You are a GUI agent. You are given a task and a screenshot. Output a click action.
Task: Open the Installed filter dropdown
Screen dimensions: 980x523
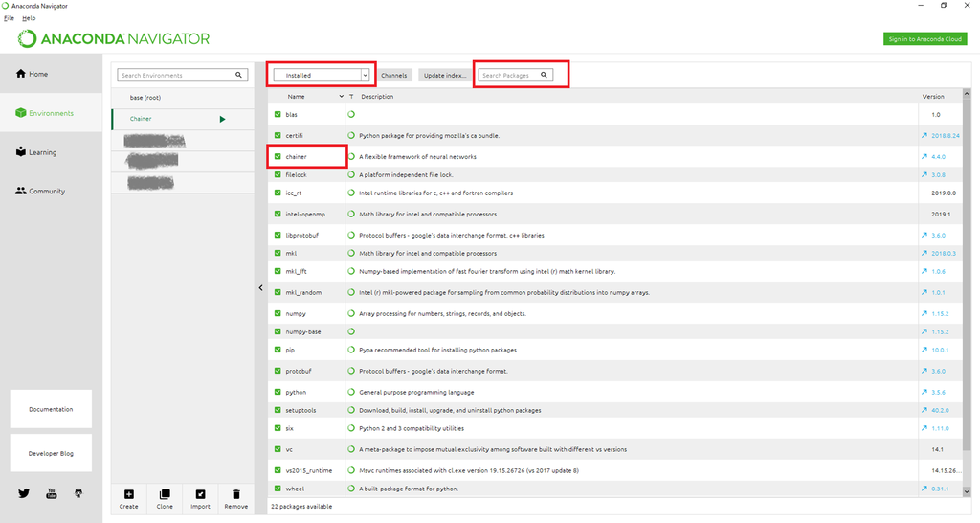322,75
